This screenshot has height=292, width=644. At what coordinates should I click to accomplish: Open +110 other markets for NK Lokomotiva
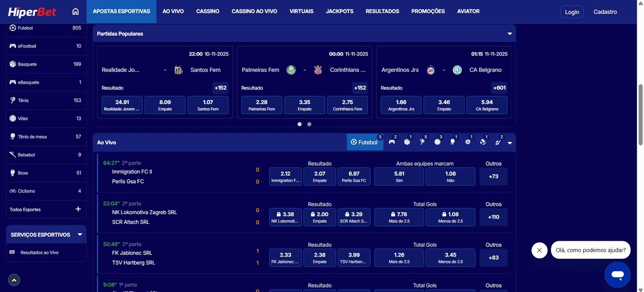pos(493,217)
